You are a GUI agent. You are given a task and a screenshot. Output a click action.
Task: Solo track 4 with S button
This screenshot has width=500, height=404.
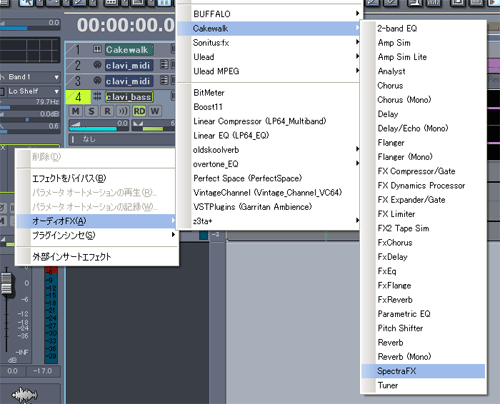click(91, 111)
